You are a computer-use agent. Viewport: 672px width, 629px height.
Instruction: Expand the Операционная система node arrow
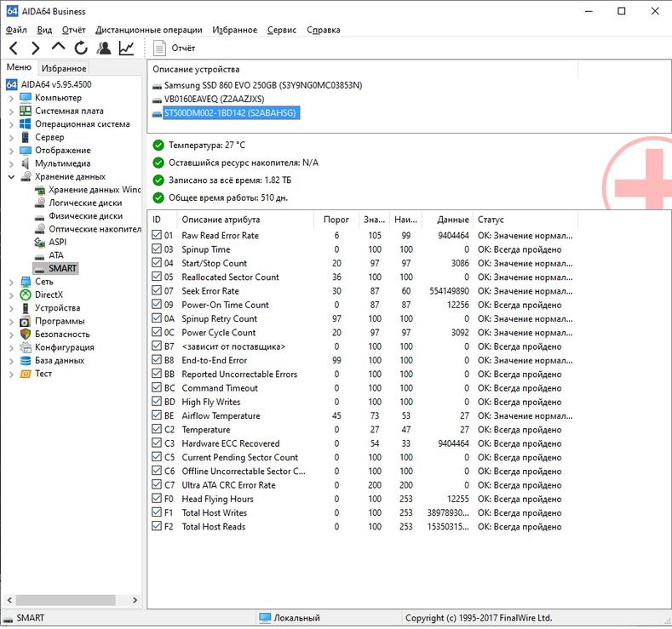(x=12, y=124)
